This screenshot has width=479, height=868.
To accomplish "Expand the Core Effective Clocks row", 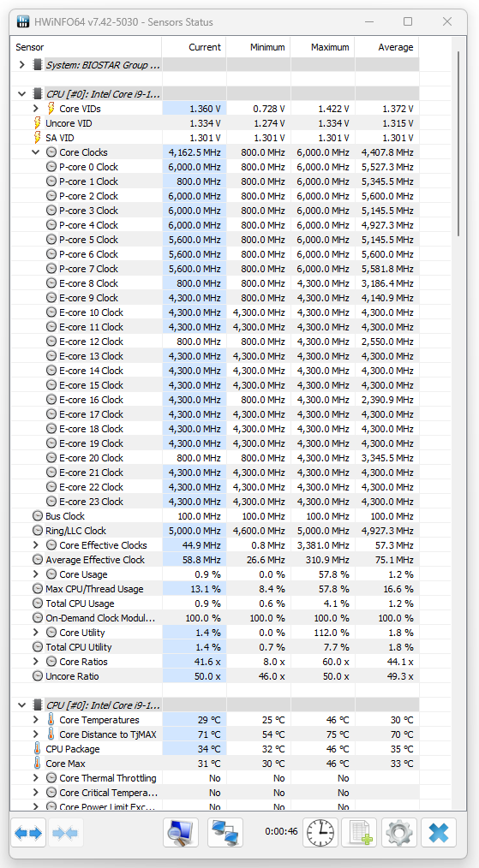I will click(x=36, y=545).
